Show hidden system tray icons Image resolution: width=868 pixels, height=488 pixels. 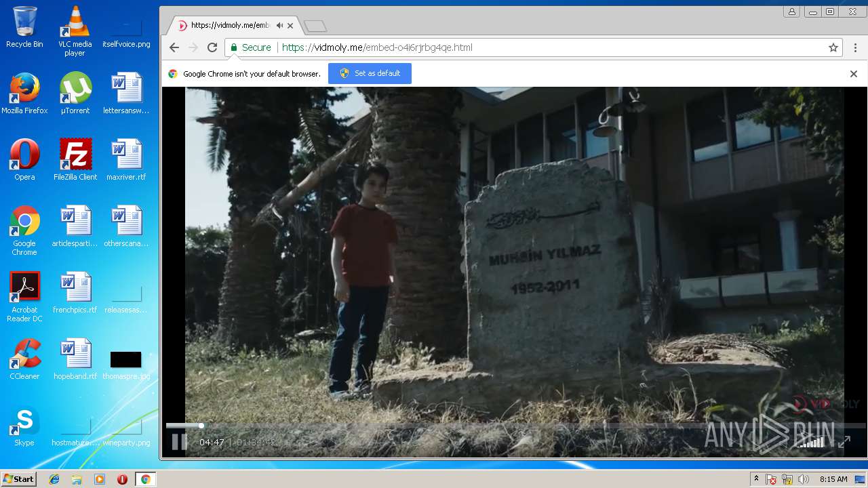click(x=756, y=479)
